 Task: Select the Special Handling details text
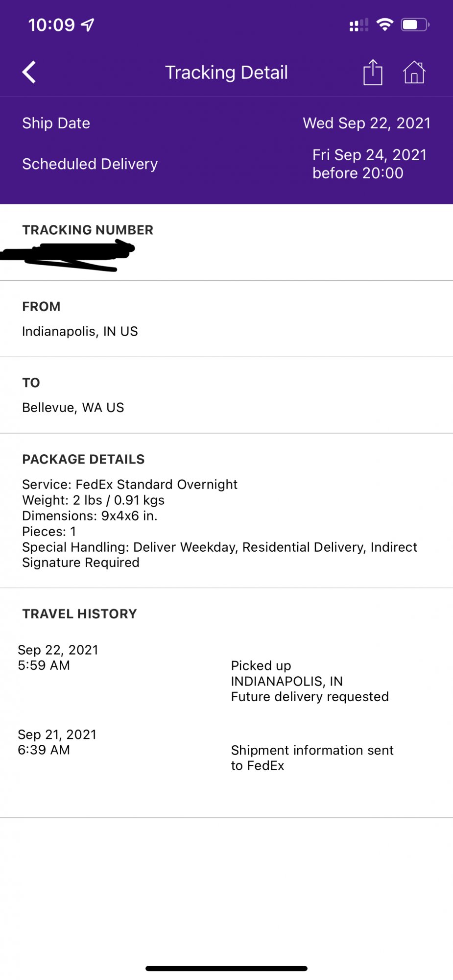pos(219,555)
